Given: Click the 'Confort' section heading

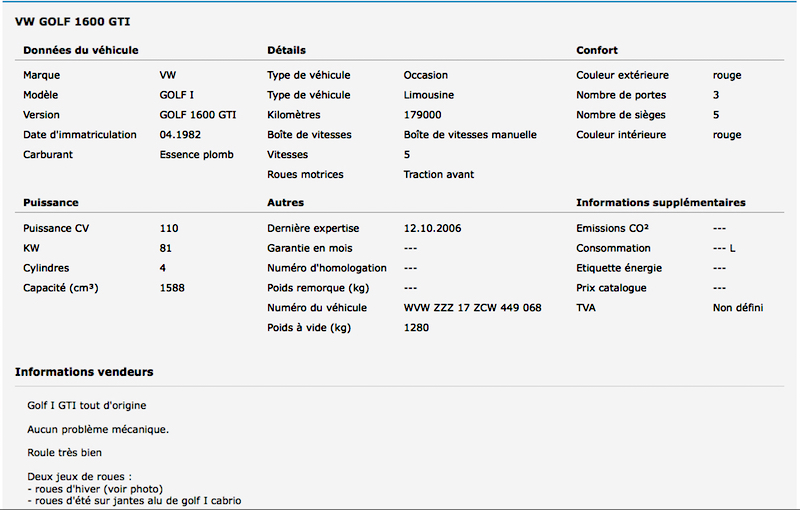Looking at the screenshot, I should coord(596,50).
